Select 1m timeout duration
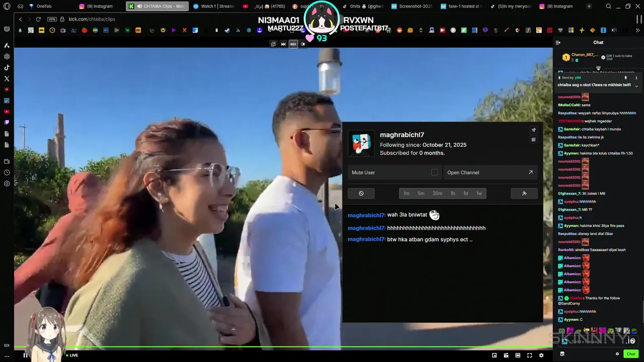 click(407, 193)
